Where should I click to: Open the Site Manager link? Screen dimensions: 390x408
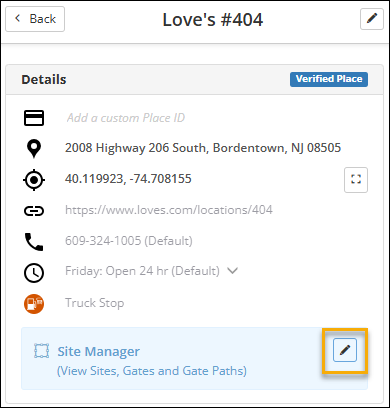[98, 351]
